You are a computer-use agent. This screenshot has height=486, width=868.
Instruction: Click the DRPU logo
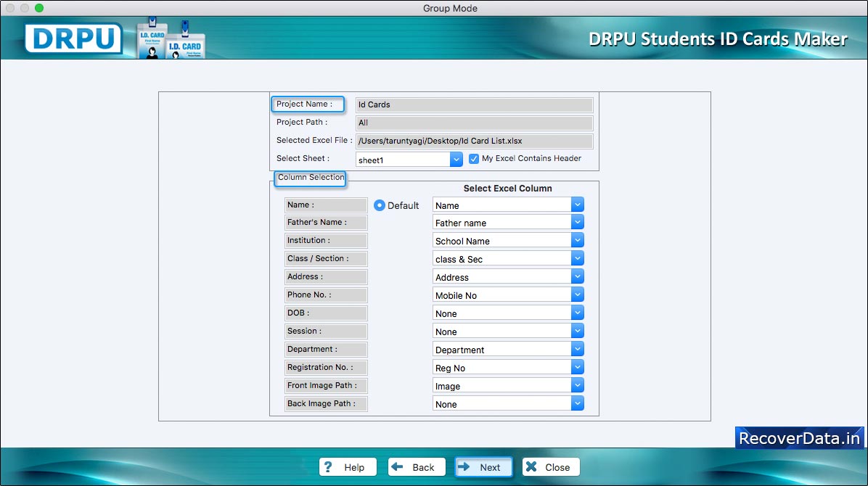(73, 38)
